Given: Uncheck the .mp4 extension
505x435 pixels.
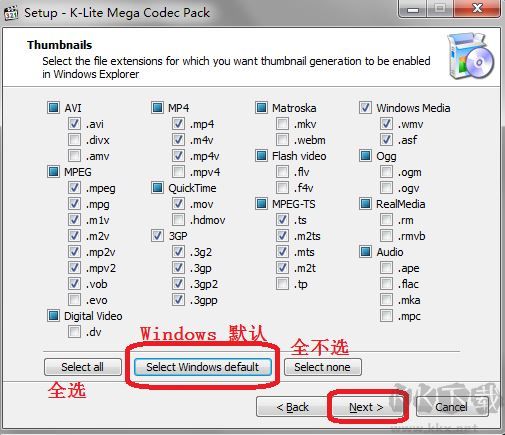Looking at the screenshot, I should [x=178, y=124].
